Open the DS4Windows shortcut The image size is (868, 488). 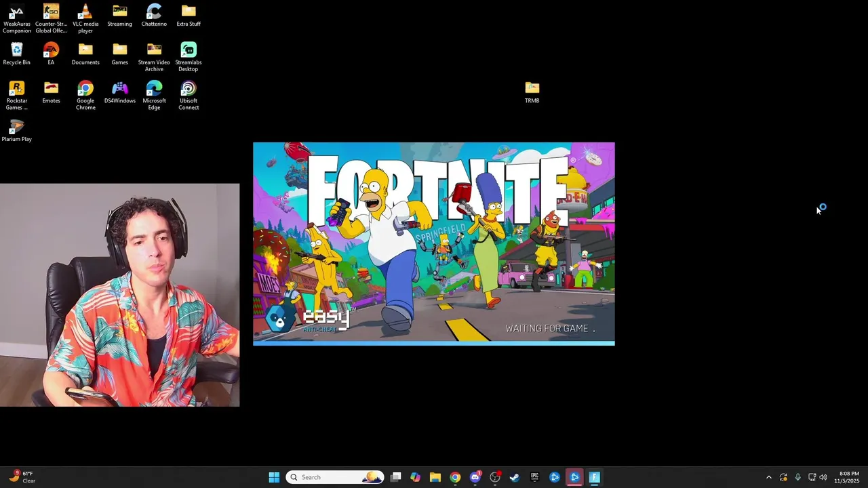tap(119, 93)
